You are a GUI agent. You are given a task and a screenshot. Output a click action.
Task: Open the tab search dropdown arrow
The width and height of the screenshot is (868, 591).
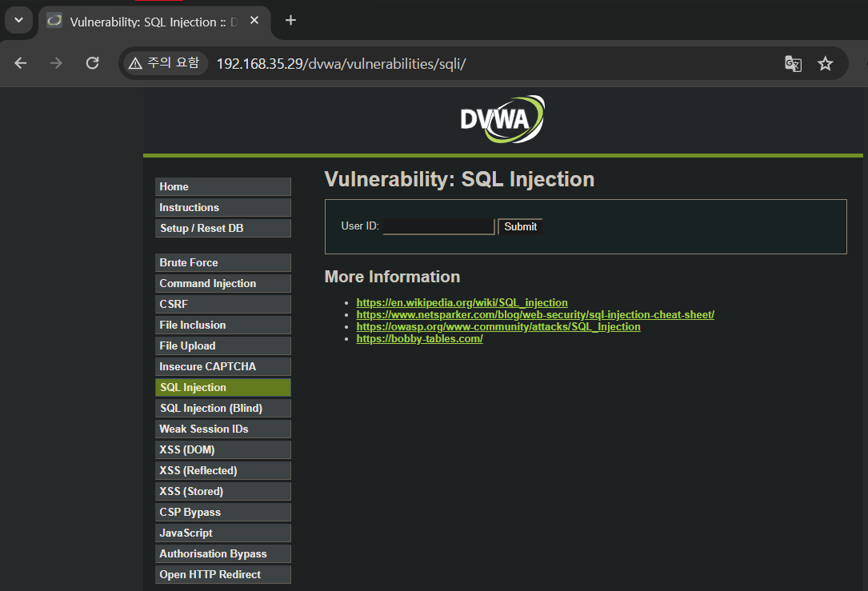click(19, 21)
